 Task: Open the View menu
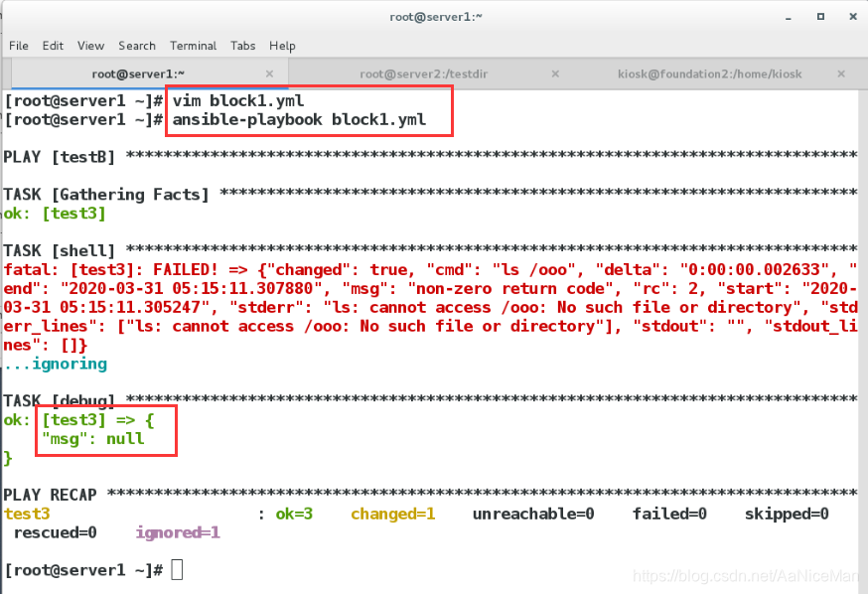(90, 46)
